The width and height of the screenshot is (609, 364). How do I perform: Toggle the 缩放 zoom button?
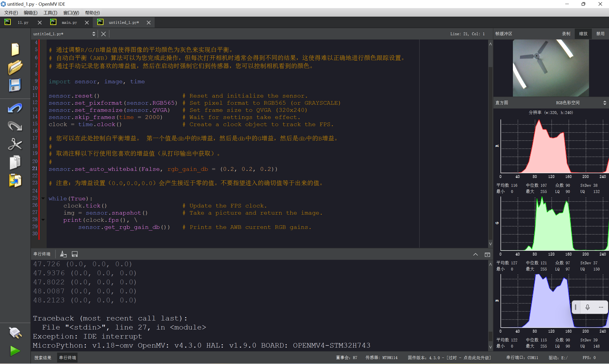(x=583, y=34)
